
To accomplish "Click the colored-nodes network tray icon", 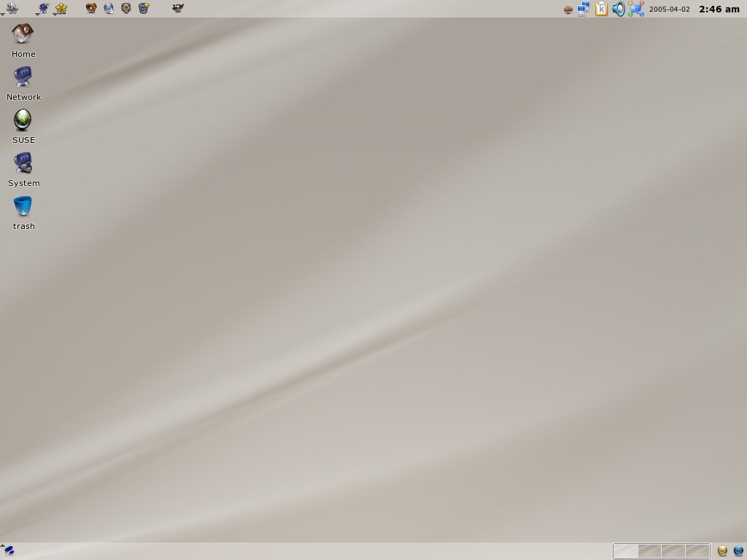I will tap(636, 9).
